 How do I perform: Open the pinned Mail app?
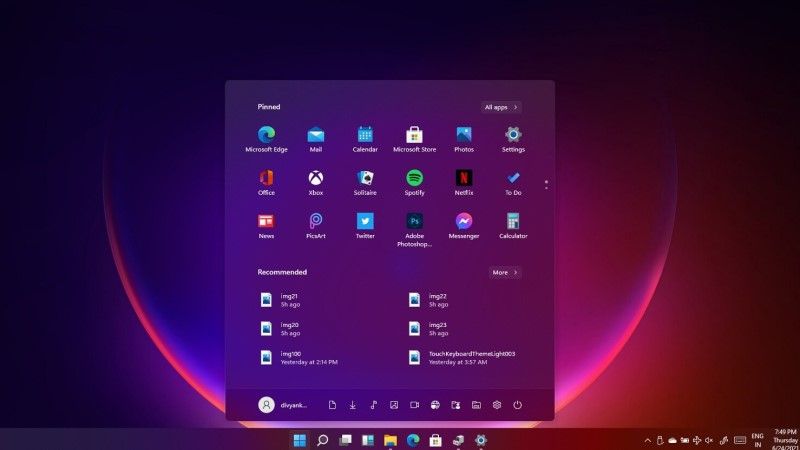pyautogui.click(x=316, y=139)
